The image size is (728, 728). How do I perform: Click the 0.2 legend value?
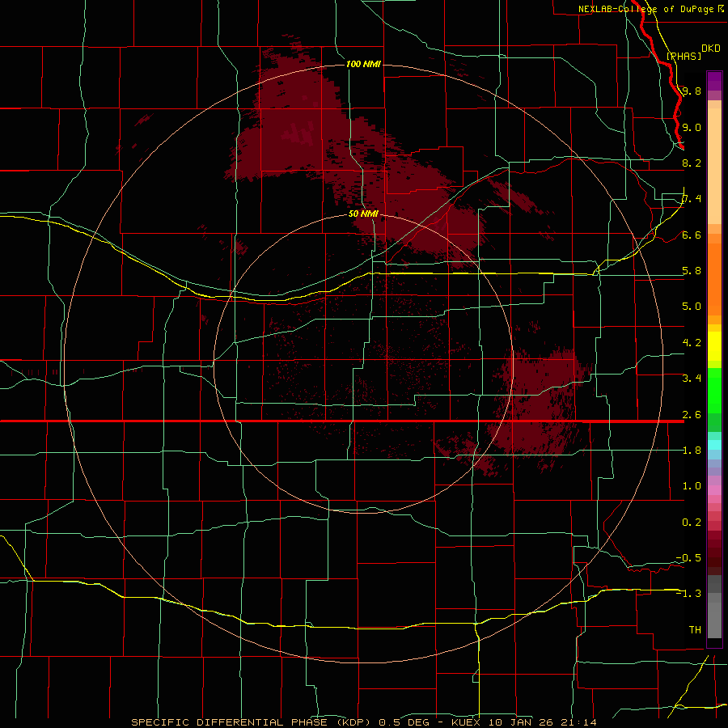point(692,523)
